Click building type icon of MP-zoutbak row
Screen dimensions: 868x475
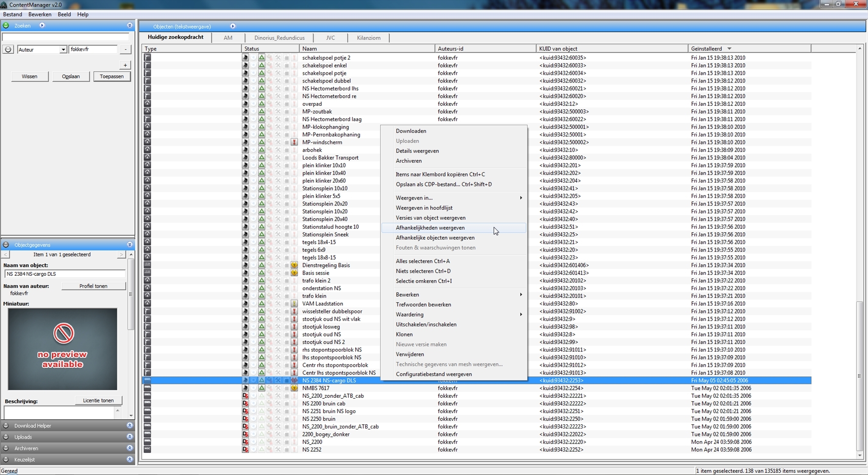(147, 111)
